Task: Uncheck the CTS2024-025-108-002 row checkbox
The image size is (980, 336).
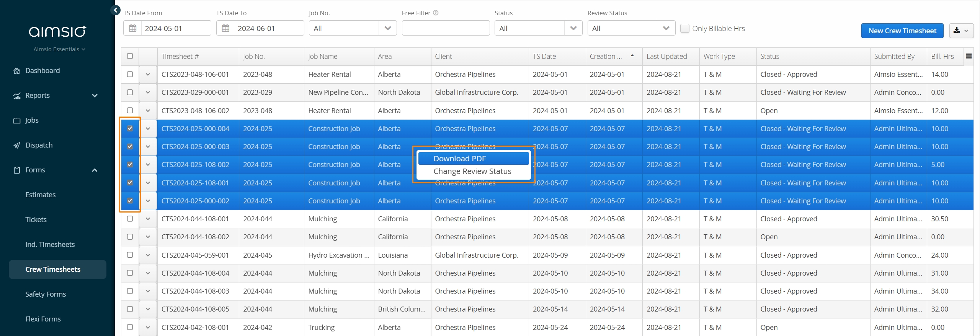Action: (130, 164)
